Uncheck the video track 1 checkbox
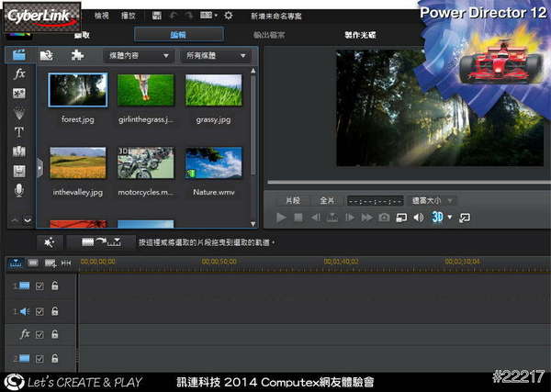 coord(39,286)
